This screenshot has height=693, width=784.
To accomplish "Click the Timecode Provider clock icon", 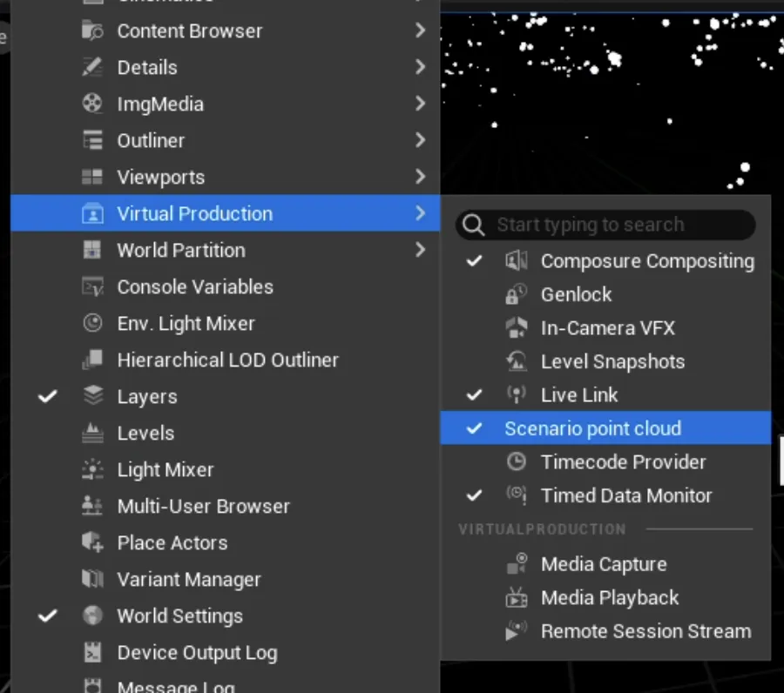I will pos(516,461).
